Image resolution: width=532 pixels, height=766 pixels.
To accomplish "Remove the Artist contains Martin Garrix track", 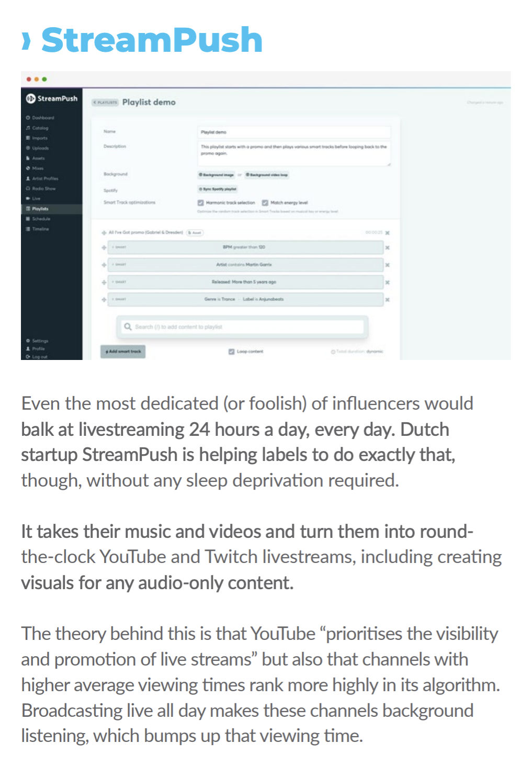I will click(388, 265).
